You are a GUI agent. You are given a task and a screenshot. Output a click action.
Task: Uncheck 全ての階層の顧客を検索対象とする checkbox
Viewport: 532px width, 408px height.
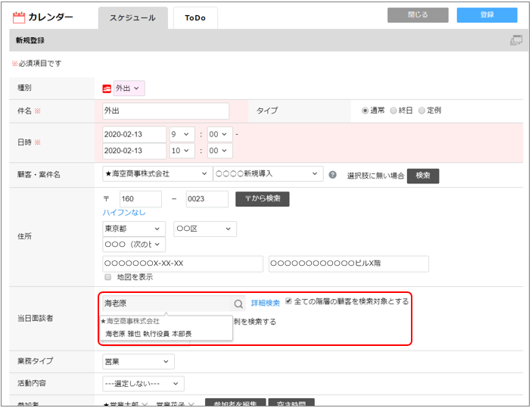pos(288,301)
